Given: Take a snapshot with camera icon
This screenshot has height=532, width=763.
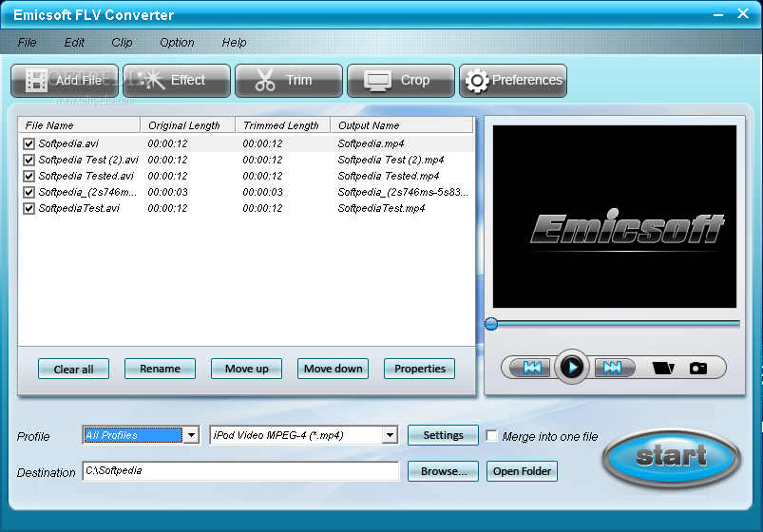Looking at the screenshot, I should 698,368.
